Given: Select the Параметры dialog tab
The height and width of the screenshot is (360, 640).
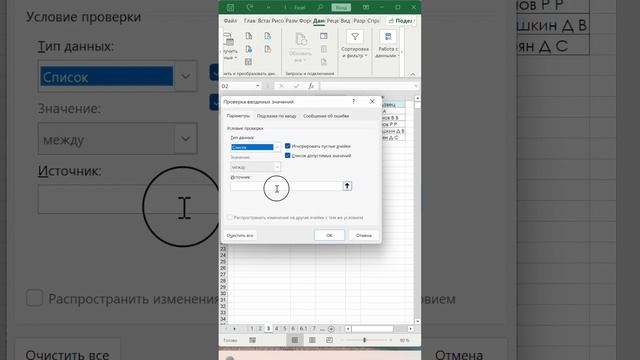Looking at the screenshot, I should click(238, 116).
